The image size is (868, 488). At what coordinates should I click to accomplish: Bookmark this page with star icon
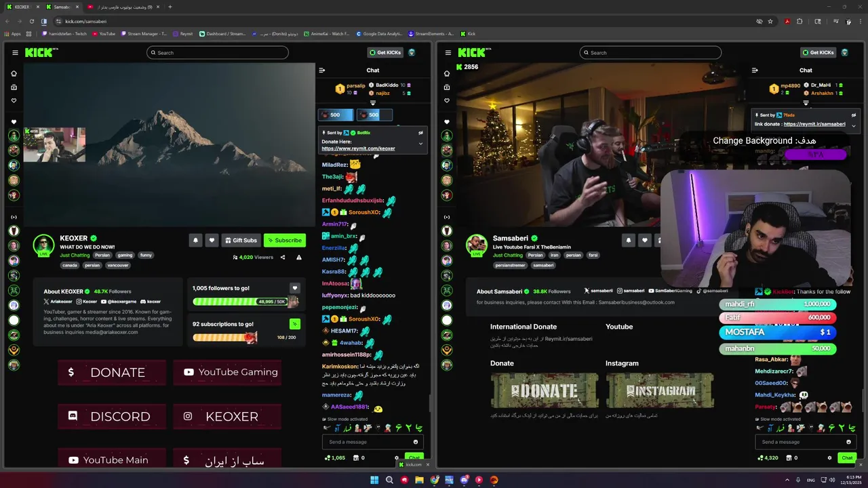(x=770, y=21)
